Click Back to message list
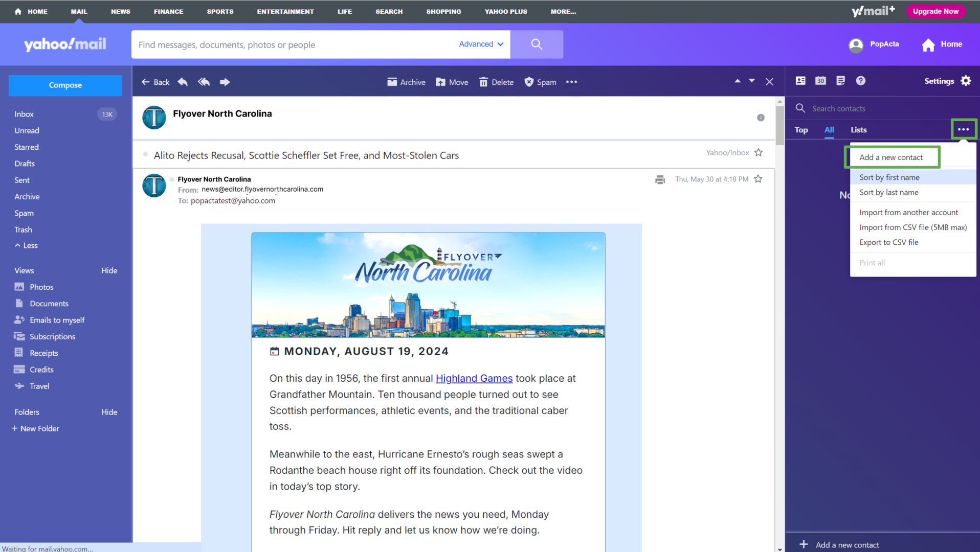Viewport: 980px width, 552px height. [x=155, y=82]
